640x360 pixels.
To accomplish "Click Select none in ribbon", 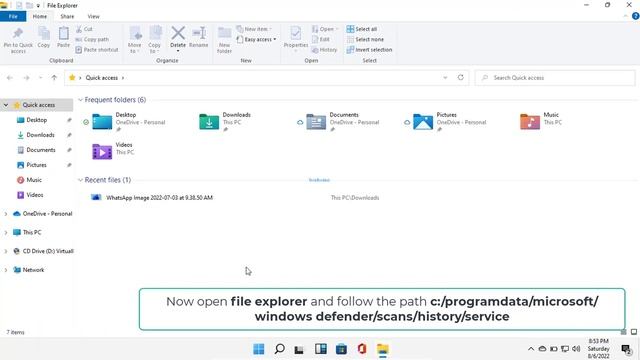I will [x=365, y=39].
